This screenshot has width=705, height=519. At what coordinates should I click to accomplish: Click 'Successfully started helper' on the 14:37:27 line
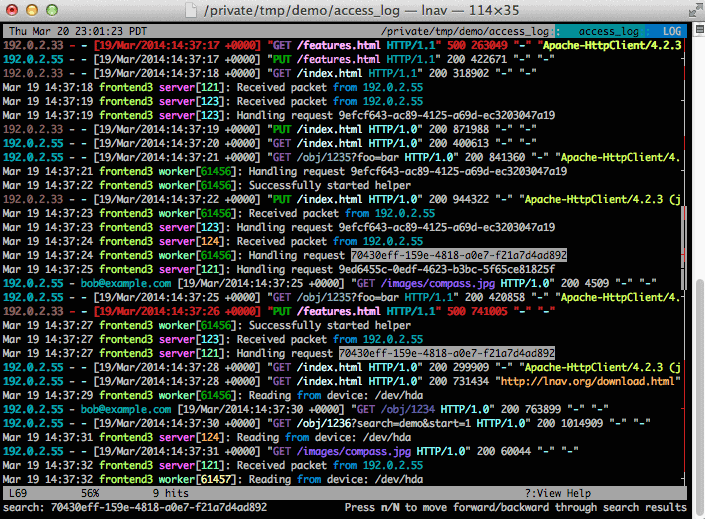coord(330,325)
